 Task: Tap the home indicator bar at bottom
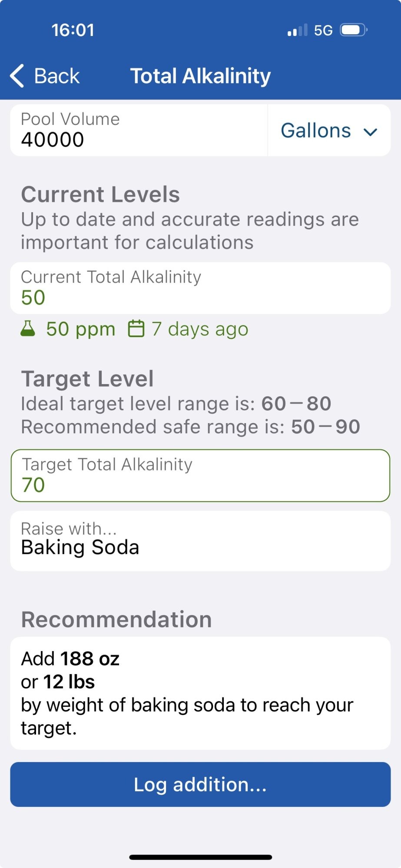coord(201,857)
